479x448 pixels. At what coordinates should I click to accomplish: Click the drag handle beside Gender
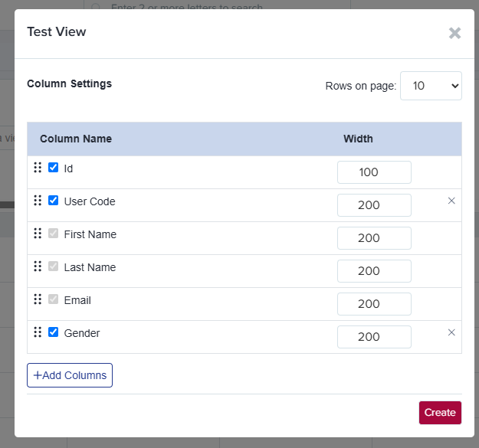coord(38,332)
